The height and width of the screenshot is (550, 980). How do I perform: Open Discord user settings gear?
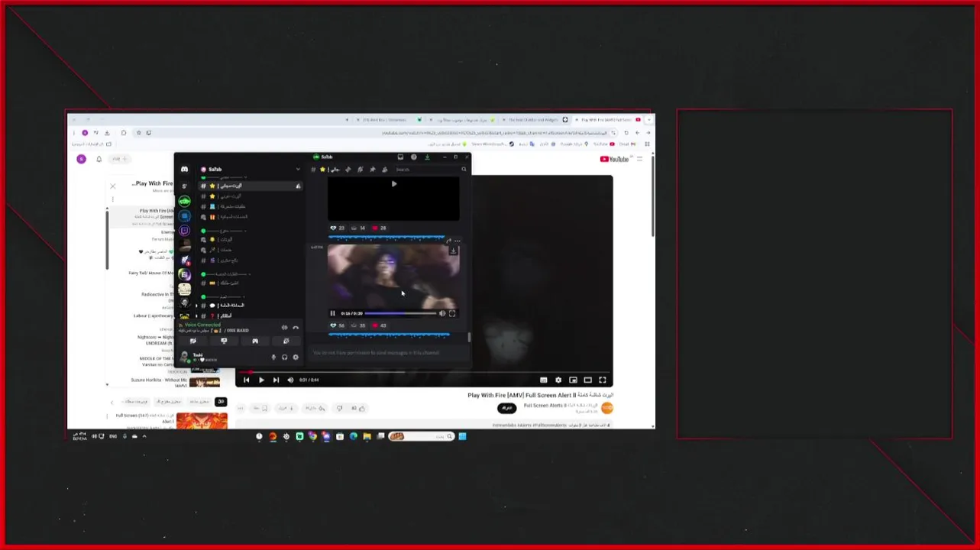pyautogui.click(x=296, y=357)
